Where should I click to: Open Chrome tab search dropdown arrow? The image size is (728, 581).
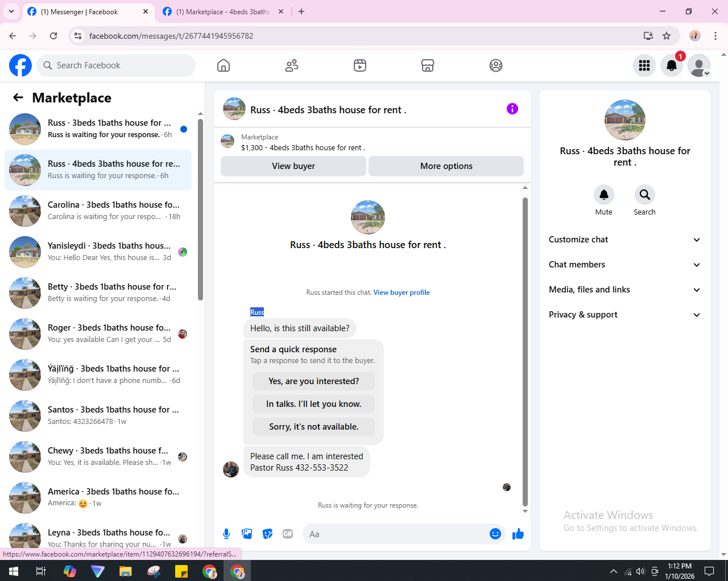coord(11,11)
